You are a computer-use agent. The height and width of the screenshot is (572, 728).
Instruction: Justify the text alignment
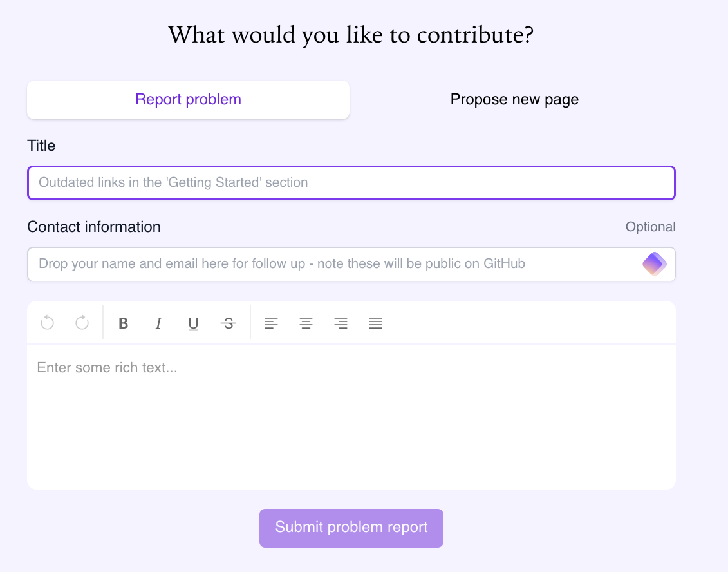click(376, 323)
